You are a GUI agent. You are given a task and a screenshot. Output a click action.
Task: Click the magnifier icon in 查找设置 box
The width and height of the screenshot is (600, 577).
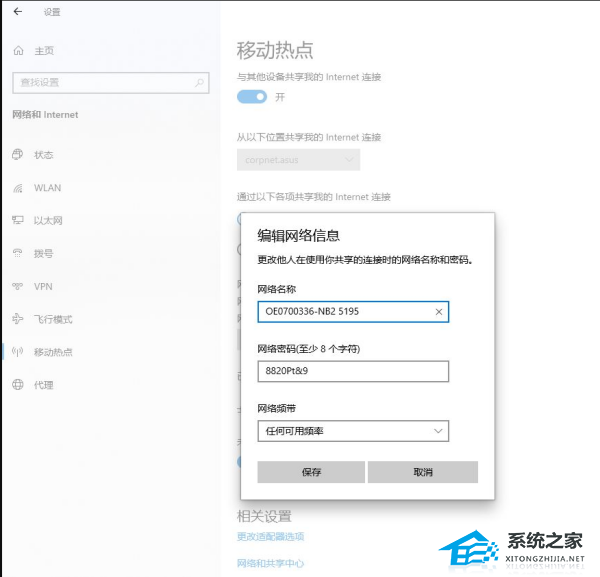coord(200,82)
